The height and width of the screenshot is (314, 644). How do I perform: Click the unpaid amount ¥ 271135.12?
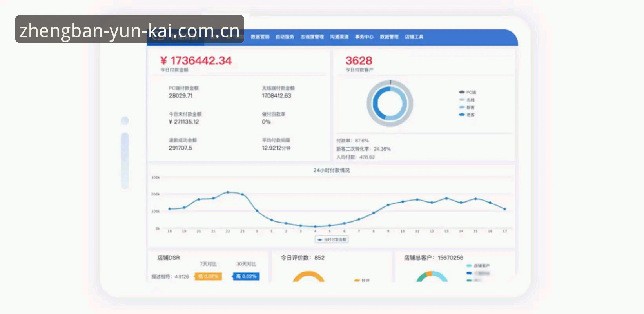pyautogui.click(x=184, y=122)
